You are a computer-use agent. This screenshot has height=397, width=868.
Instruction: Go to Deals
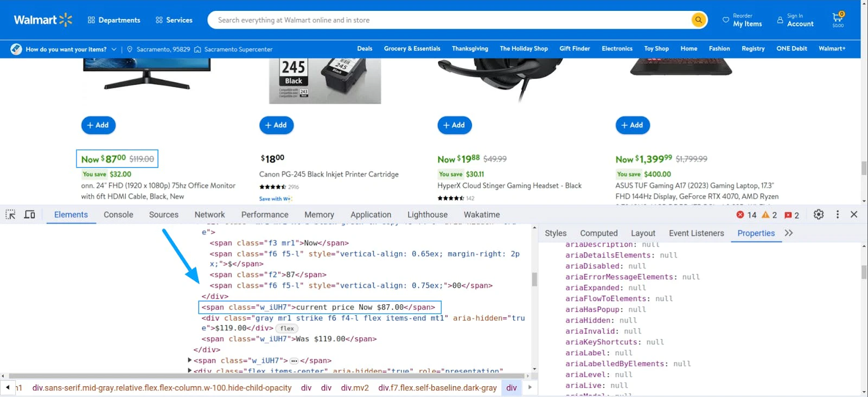click(x=365, y=49)
